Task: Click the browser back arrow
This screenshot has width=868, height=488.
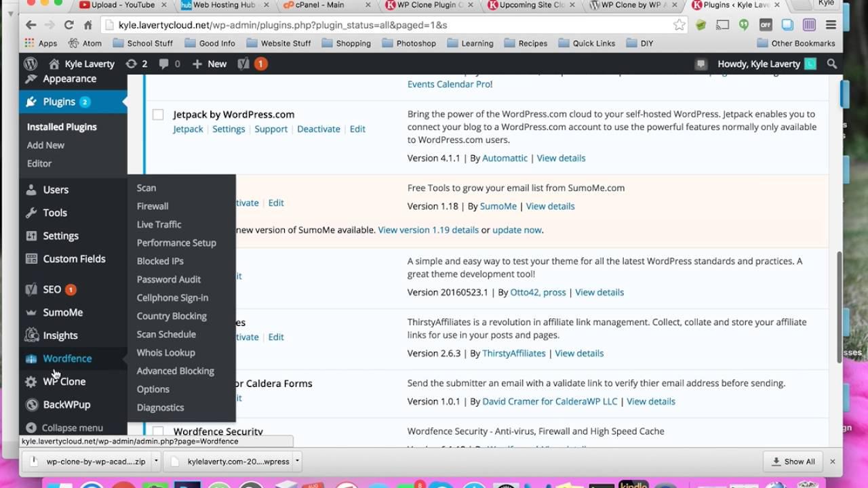Action: point(31,25)
